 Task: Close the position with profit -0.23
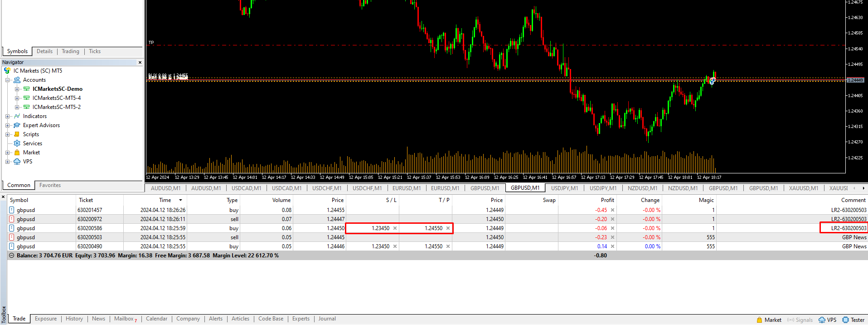click(612, 237)
